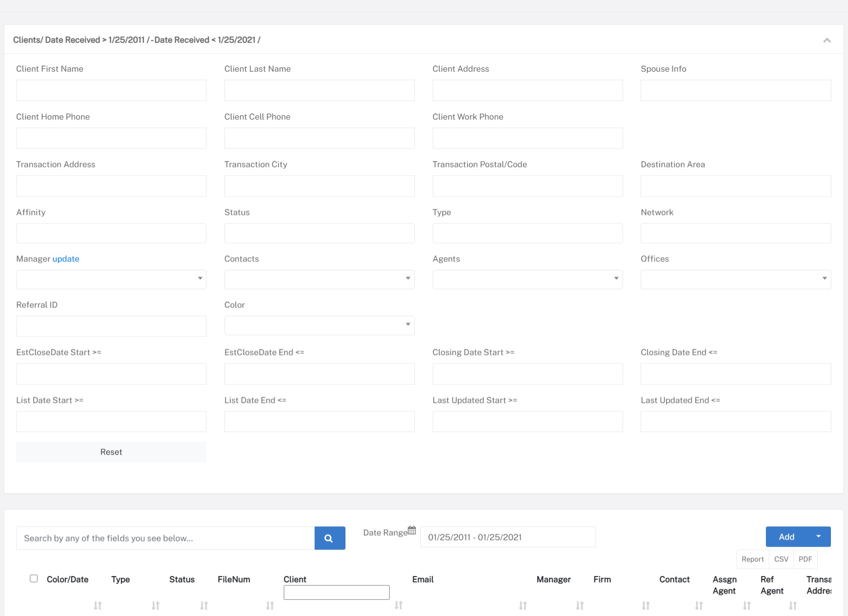The width and height of the screenshot is (848, 616).
Task: Click the Date Range input box
Action: coord(508,537)
